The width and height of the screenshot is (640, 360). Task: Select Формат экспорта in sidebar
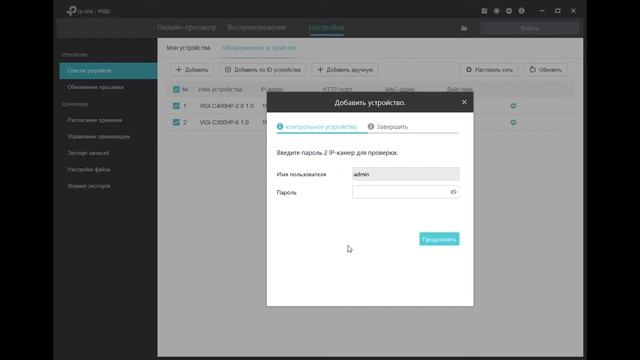click(x=89, y=186)
